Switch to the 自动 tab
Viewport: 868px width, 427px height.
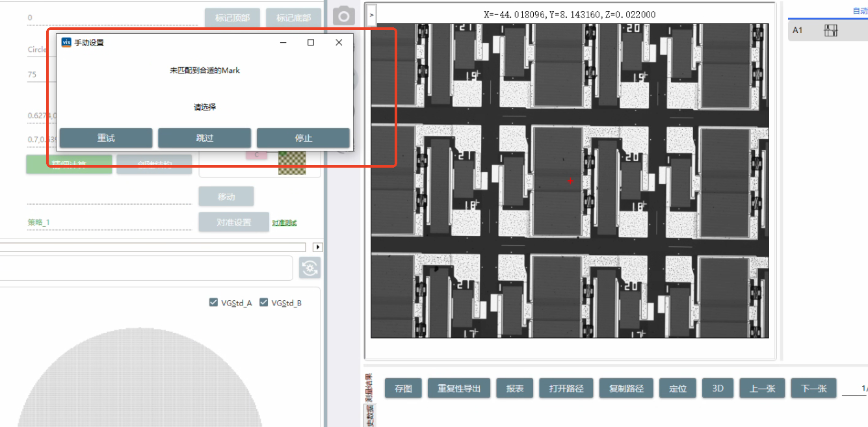[860, 11]
